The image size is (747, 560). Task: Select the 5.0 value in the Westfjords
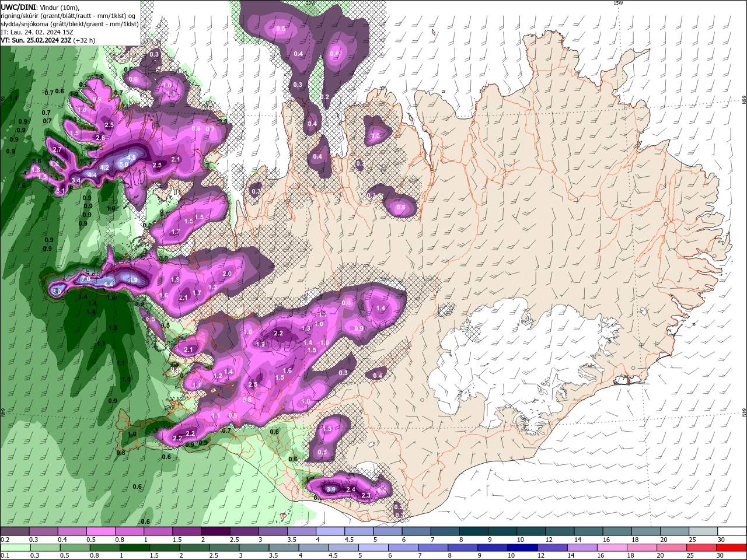(123, 164)
